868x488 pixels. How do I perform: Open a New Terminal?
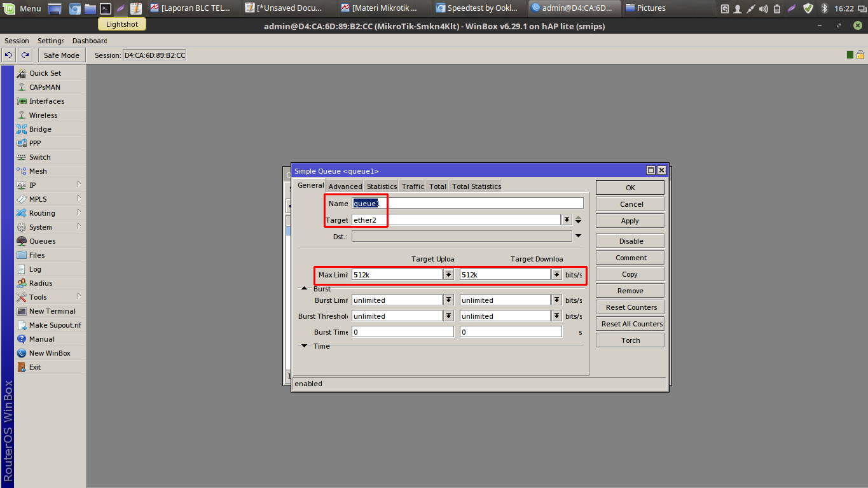pyautogui.click(x=50, y=311)
